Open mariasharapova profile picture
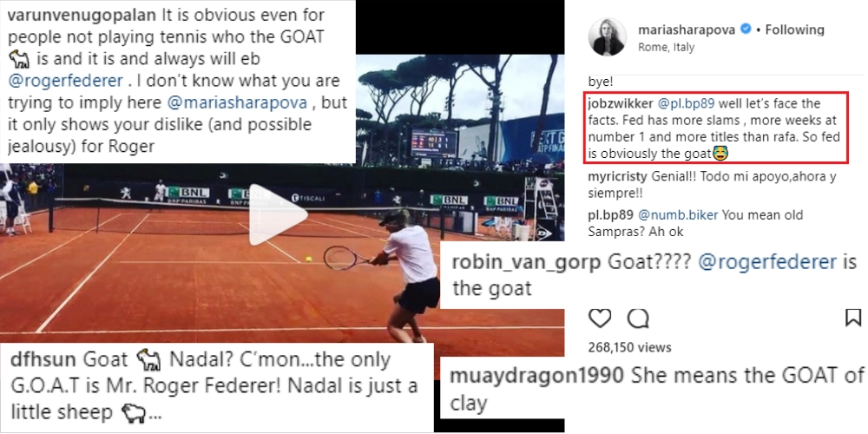Viewport: 868px width, 434px height. point(609,36)
